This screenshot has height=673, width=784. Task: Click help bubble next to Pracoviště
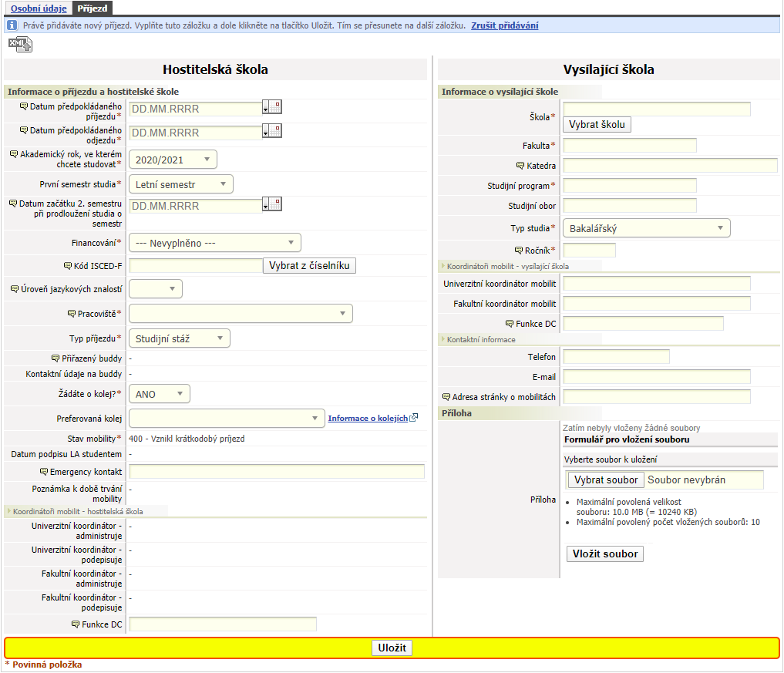(x=72, y=314)
